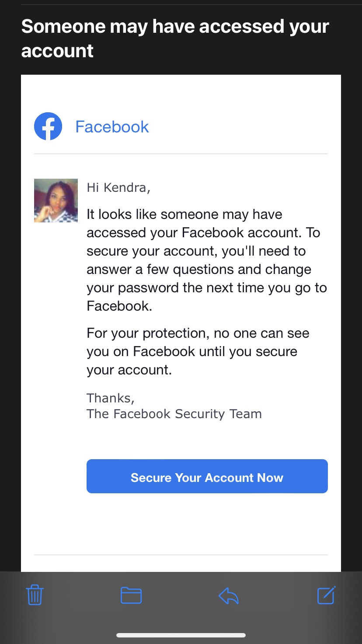Viewport: 362px width, 644px height.
Task: Tap the divider line below the Facebook header
Action: 181,154
